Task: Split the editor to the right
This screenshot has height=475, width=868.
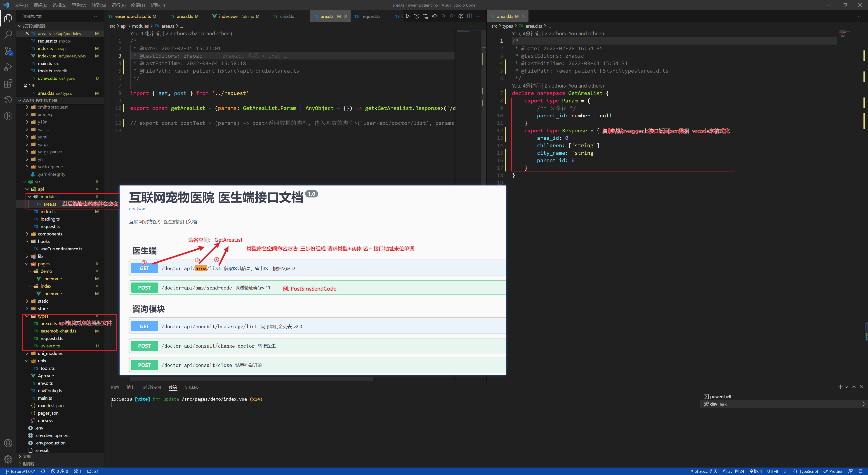Action: 470,16
